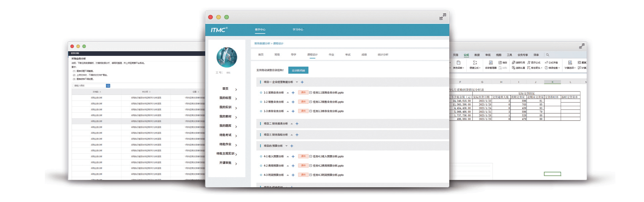Click the file icon before 任务1.1采购业务分析.pptx

click(311, 93)
